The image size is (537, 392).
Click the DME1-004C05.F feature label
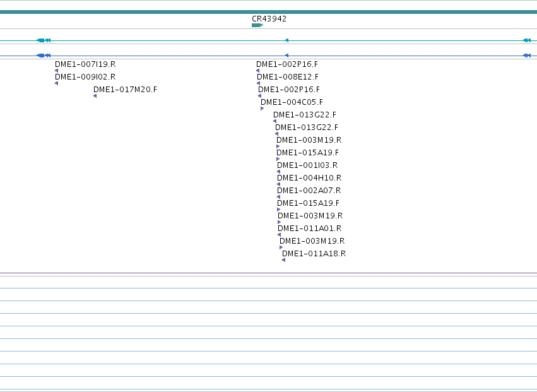click(x=292, y=102)
